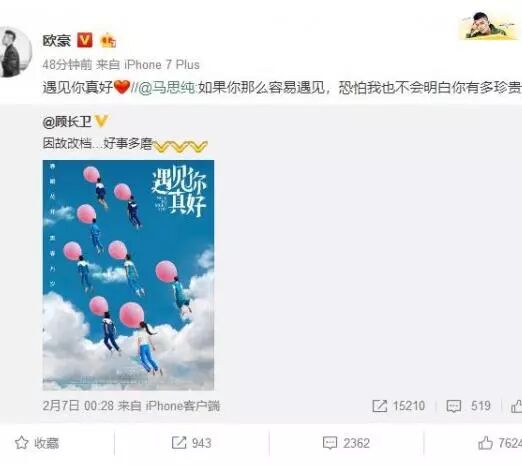
Task: Click the membership crown badge icon
Action: [108, 41]
